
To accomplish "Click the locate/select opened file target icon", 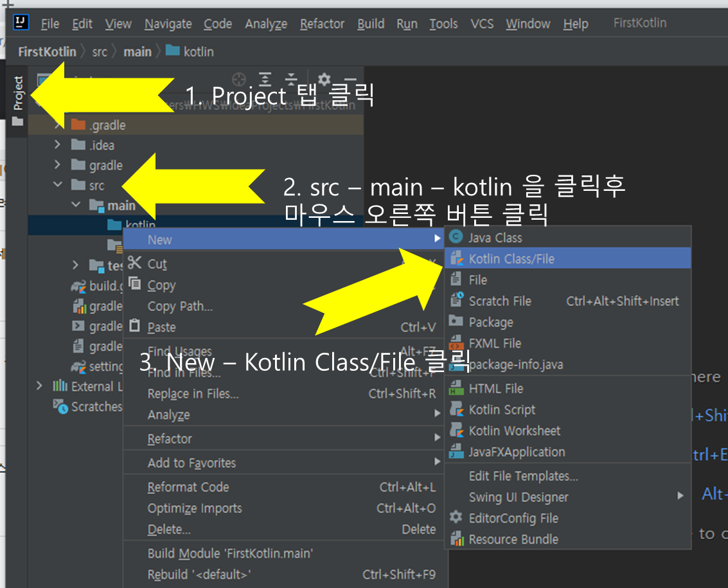I will [238, 80].
